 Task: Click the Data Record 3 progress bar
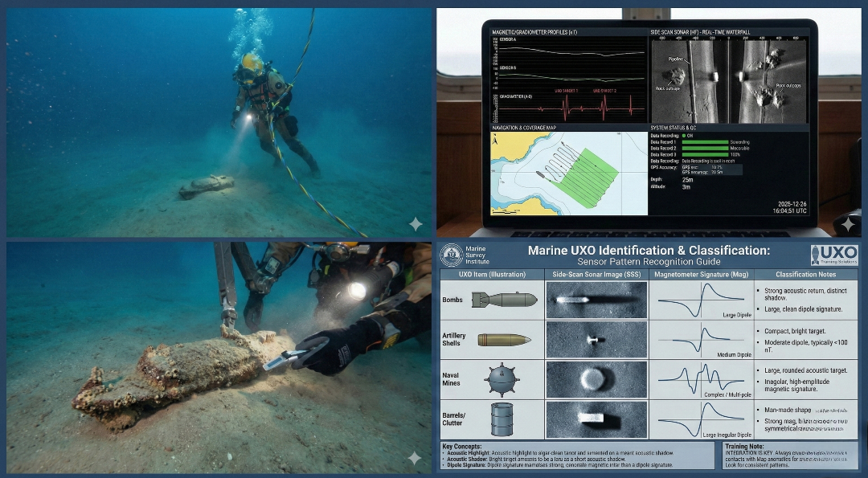[705, 154]
